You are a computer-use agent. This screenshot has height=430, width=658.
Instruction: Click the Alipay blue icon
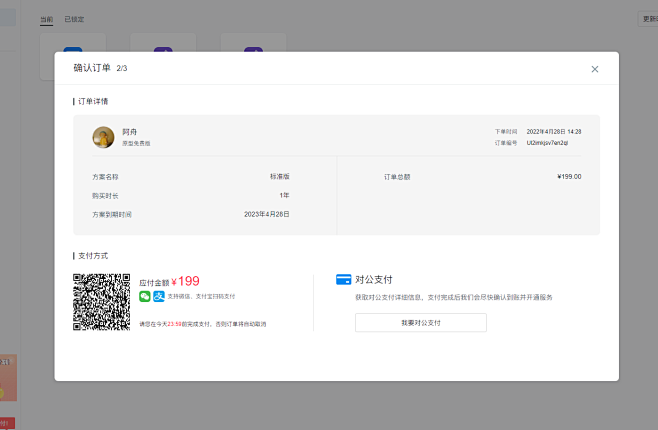pos(159,296)
